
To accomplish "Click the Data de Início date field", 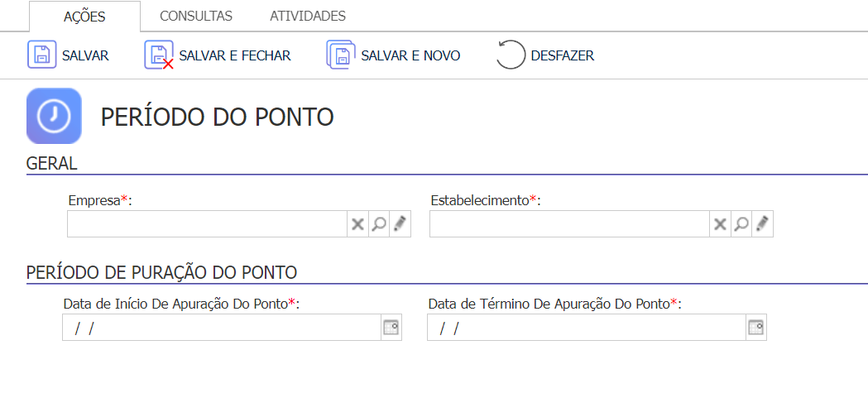I will click(x=222, y=328).
